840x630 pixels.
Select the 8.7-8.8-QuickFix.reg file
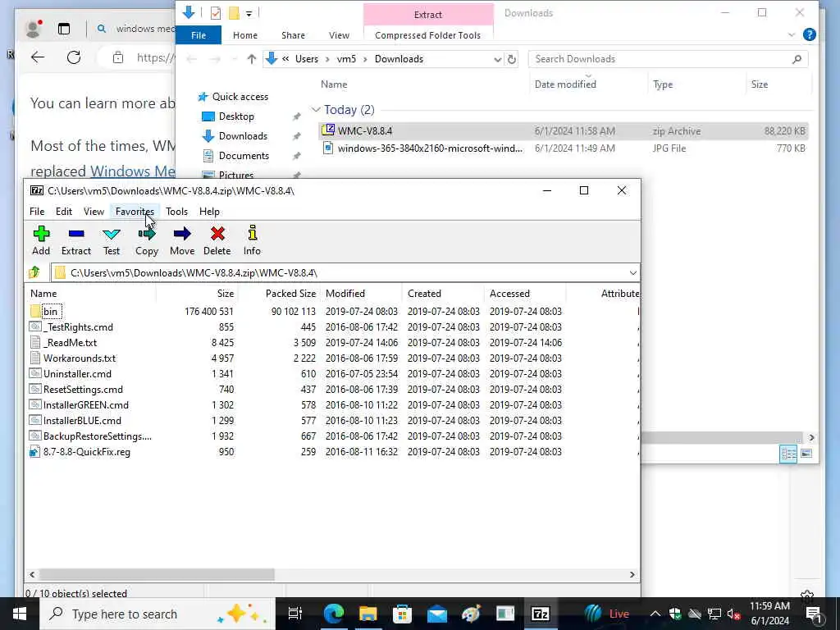click(86, 452)
